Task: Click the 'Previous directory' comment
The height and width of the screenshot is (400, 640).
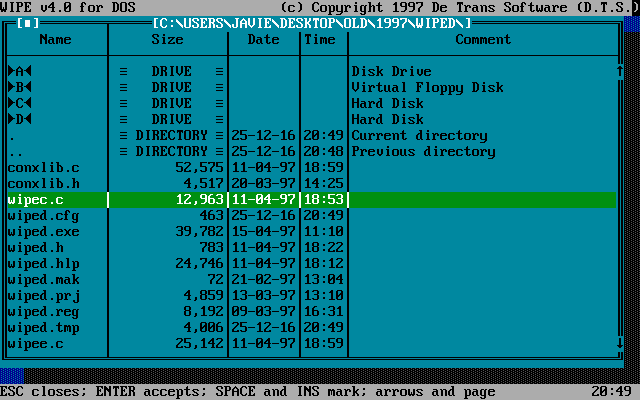Action: tap(424, 151)
